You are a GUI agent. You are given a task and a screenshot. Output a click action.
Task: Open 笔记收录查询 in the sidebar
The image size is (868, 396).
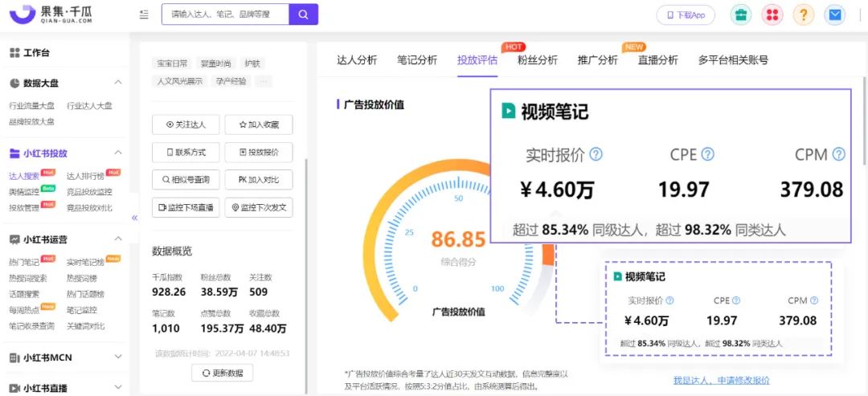[x=31, y=326]
